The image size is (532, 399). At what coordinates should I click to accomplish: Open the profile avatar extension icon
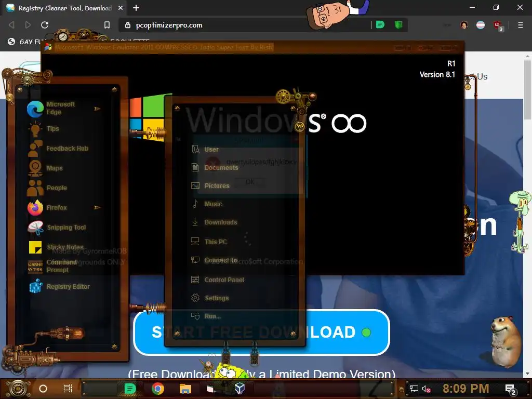tap(464, 25)
